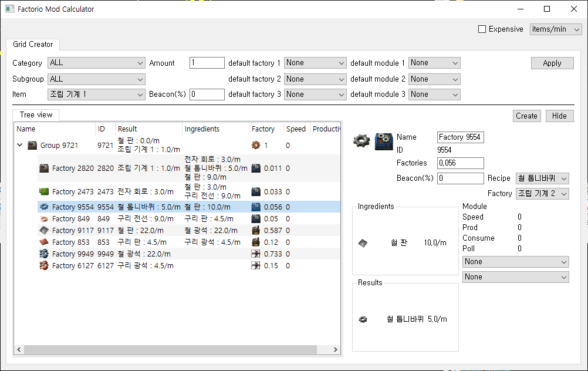Screen dimensions: 588x371
Task: Open the items/min units dropdown
Action: click(555, 29)
